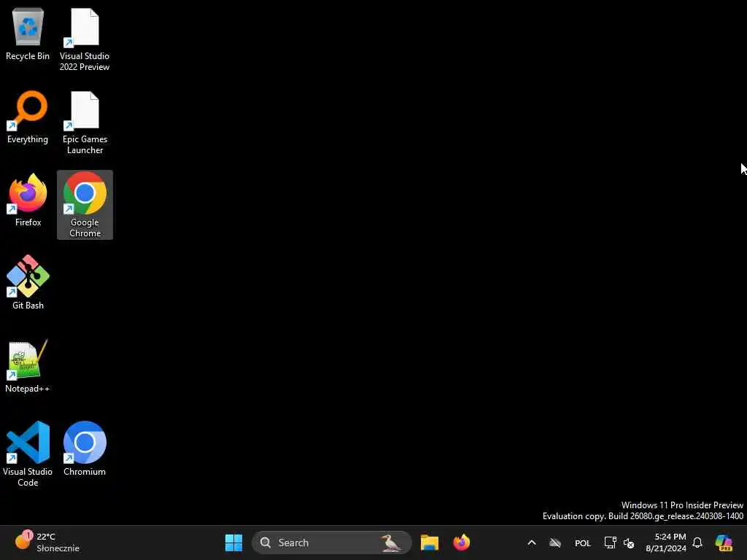Click the cloud sync tray icon

pos(555,542)
